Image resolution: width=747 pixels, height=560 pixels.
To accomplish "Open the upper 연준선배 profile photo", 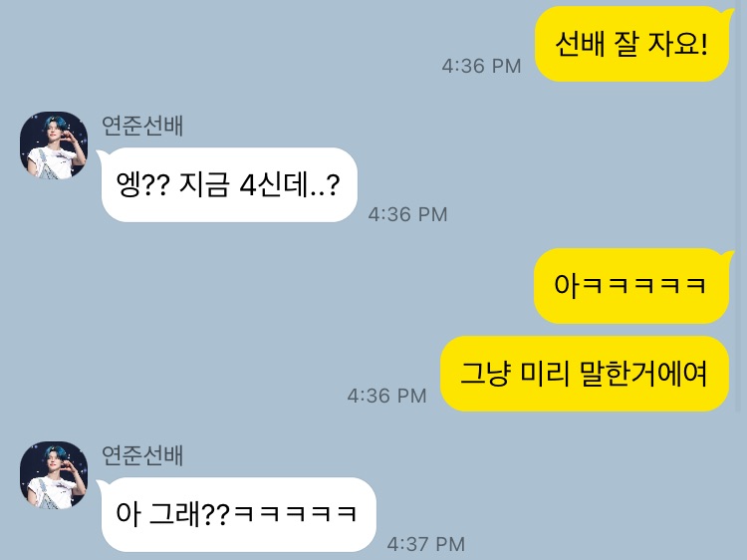I will click(x=54, y=145).
